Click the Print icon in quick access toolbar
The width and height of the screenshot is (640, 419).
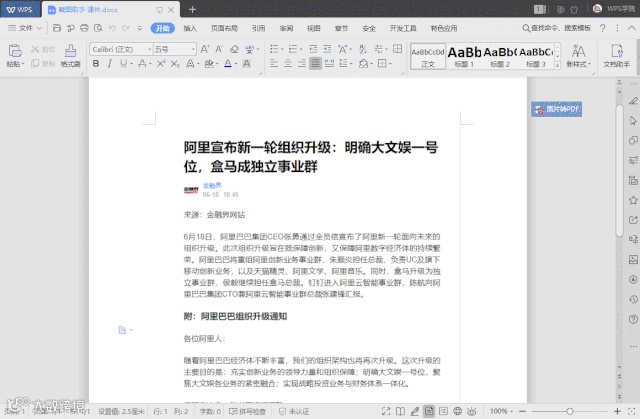(84, 28)
